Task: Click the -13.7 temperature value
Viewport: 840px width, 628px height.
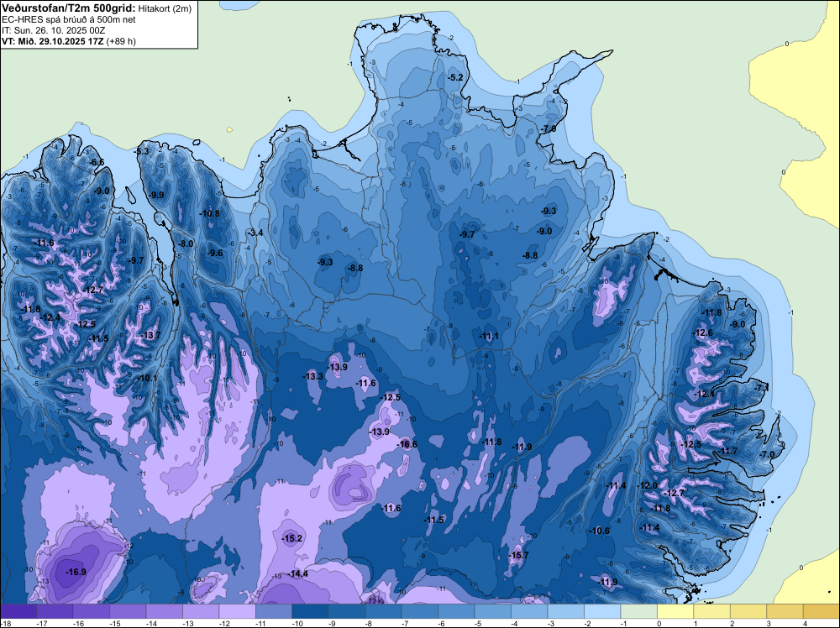Action: (150, 335)
